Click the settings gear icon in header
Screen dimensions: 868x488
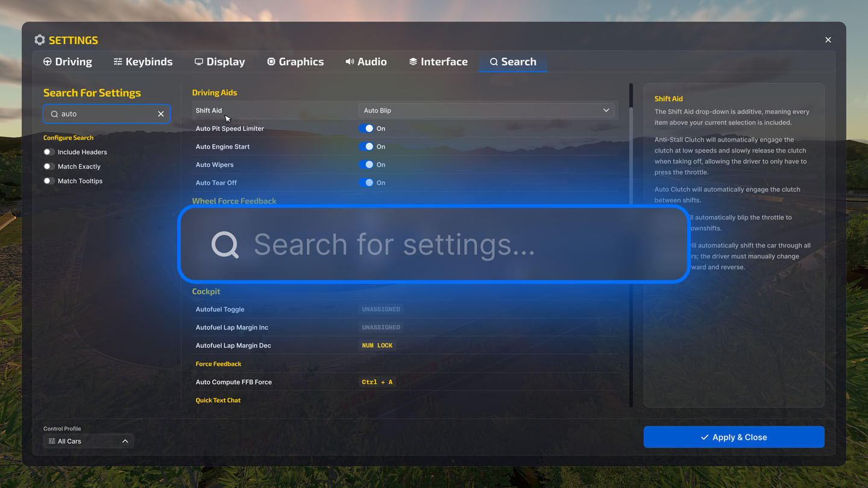(40, 40)
